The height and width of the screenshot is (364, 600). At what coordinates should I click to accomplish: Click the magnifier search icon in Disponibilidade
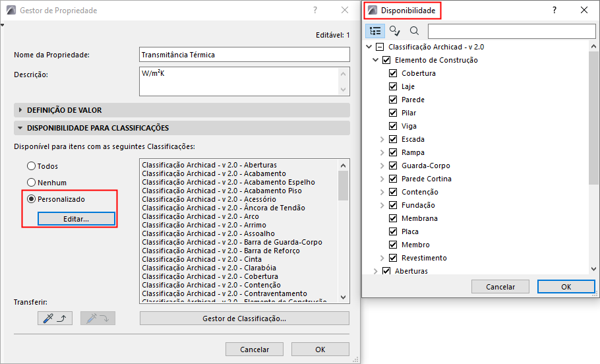[414, 30]
